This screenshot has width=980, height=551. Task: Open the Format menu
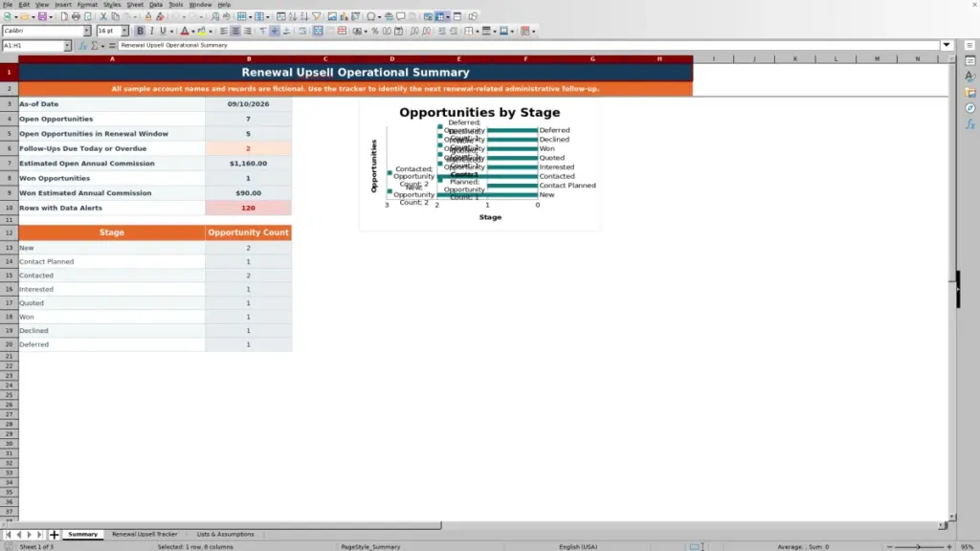click(87, 5)
